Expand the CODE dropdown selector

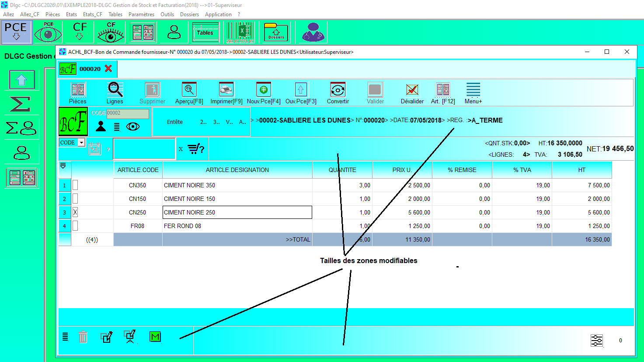(81, 143)
